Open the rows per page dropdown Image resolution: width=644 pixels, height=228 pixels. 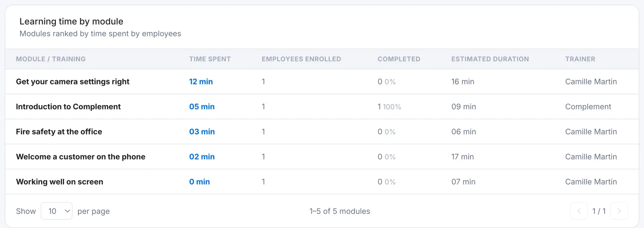[x=57, y=211]
